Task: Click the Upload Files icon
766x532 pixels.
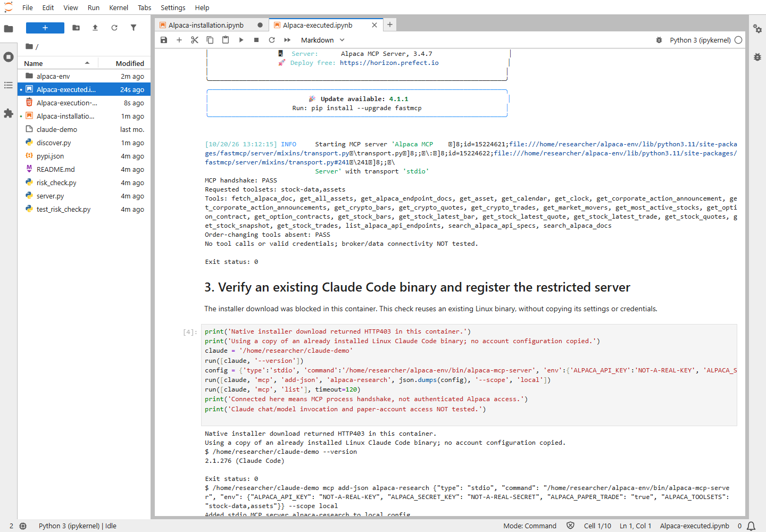Action: tap(95, 28)
